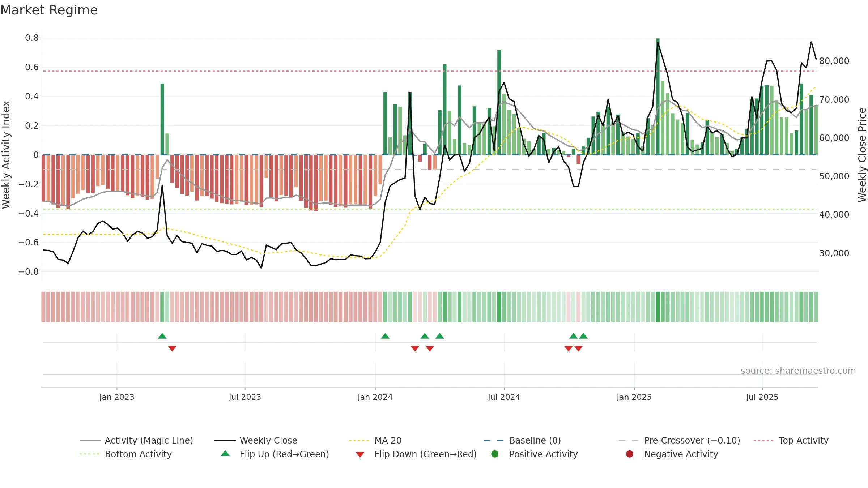Click the Jan 2025 axis label

click(634, 397)
